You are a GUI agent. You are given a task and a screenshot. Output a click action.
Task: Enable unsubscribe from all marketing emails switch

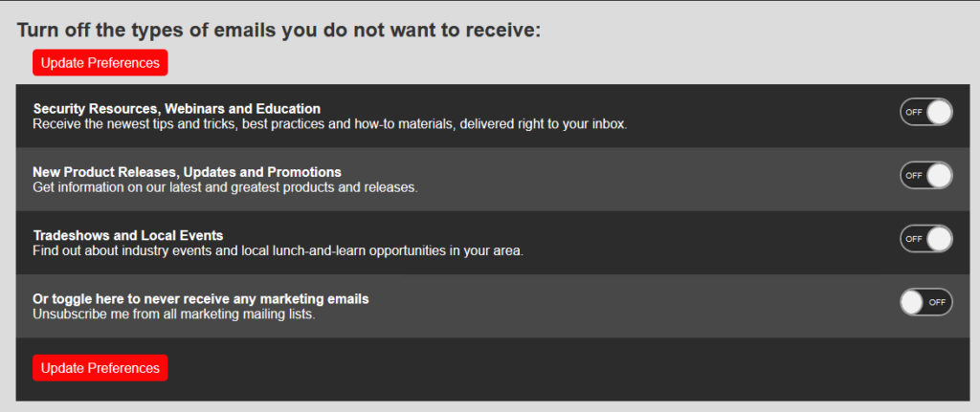(x=925, y=302)
